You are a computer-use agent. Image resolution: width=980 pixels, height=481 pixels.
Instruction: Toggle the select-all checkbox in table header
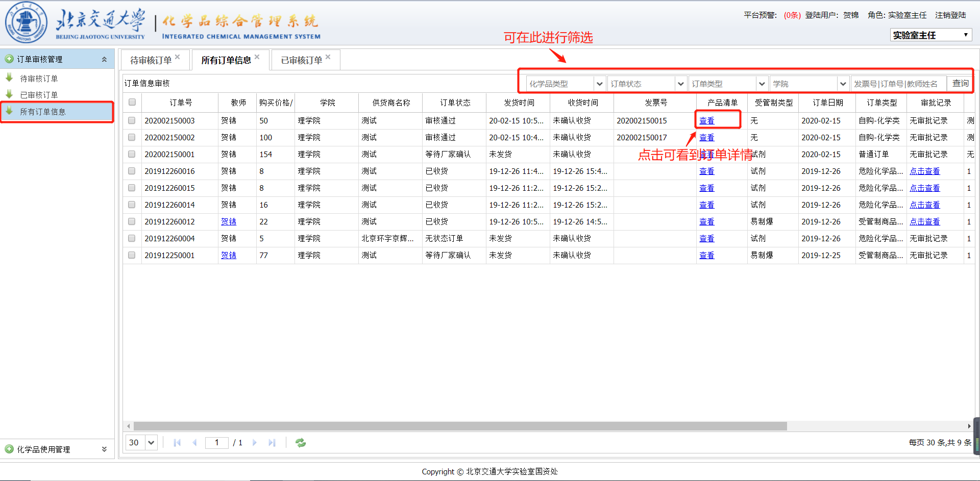point(132,102)
